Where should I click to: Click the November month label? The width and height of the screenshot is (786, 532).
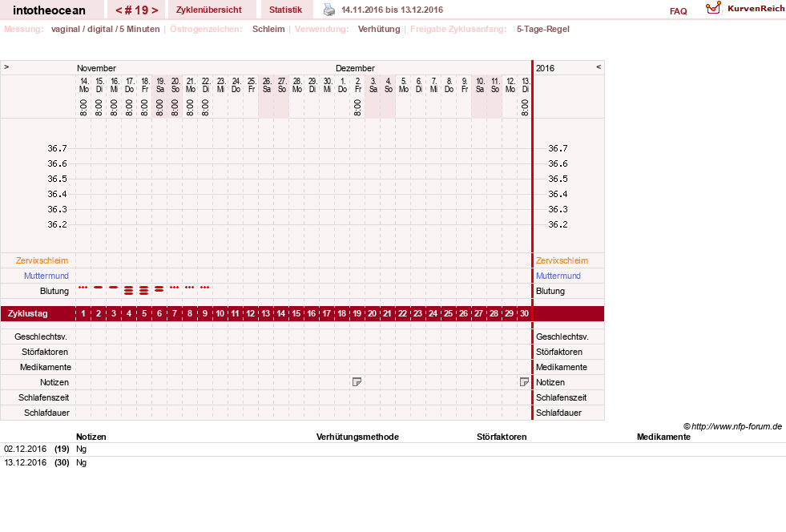click(x=96, y=68)
